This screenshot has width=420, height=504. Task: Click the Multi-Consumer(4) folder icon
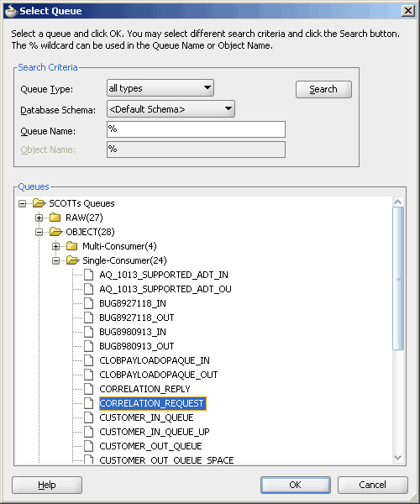click(x=71, y=246)
